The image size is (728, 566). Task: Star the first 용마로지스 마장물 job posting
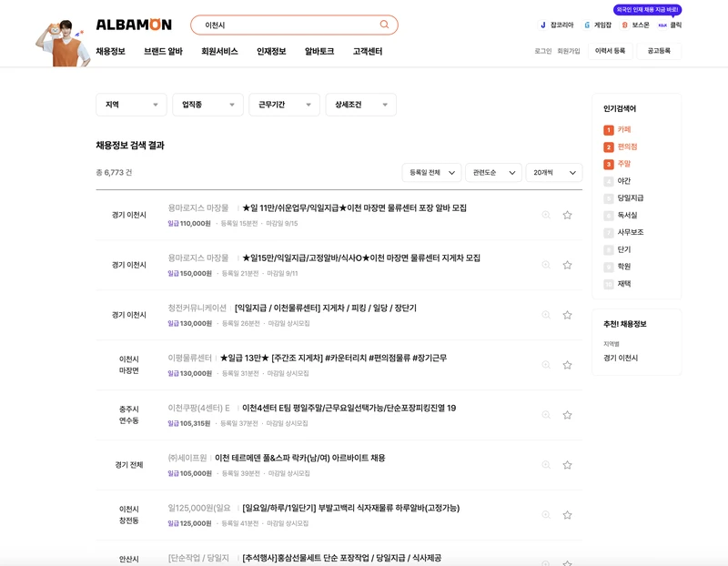pos(569,213)
